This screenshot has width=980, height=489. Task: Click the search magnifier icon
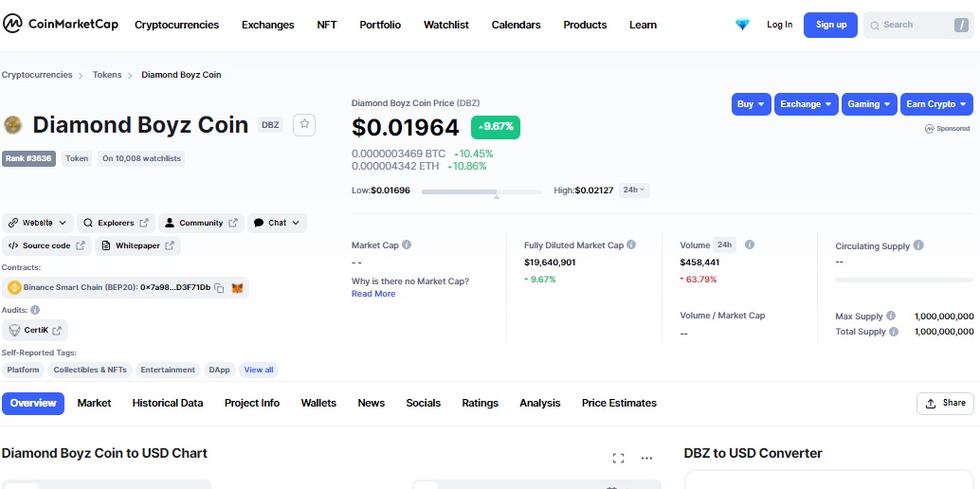point(875,25)
